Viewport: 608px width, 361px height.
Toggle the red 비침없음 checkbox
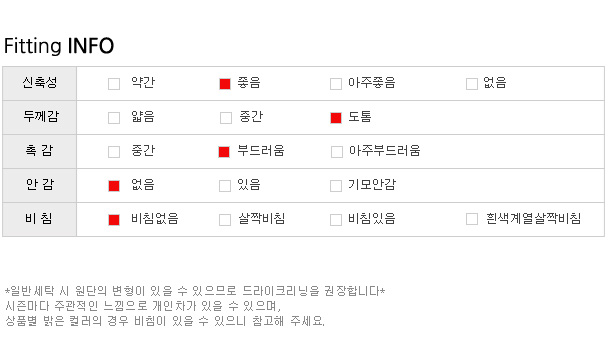click(x=114, y=220)
